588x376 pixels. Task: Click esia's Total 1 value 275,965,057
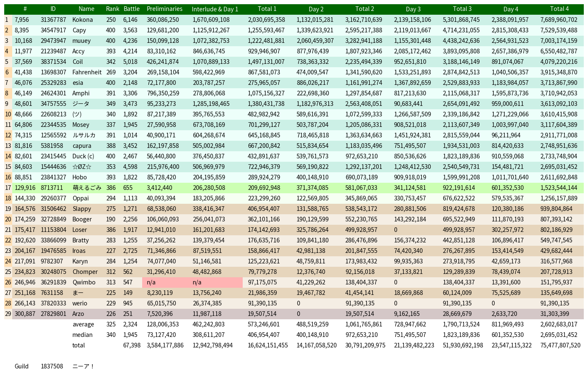264,83
